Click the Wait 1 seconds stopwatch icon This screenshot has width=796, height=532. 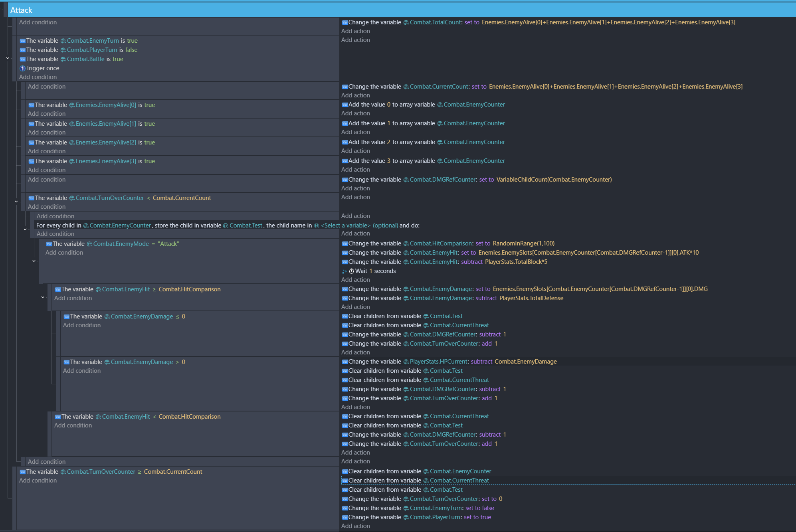click(x=352, y=271)
